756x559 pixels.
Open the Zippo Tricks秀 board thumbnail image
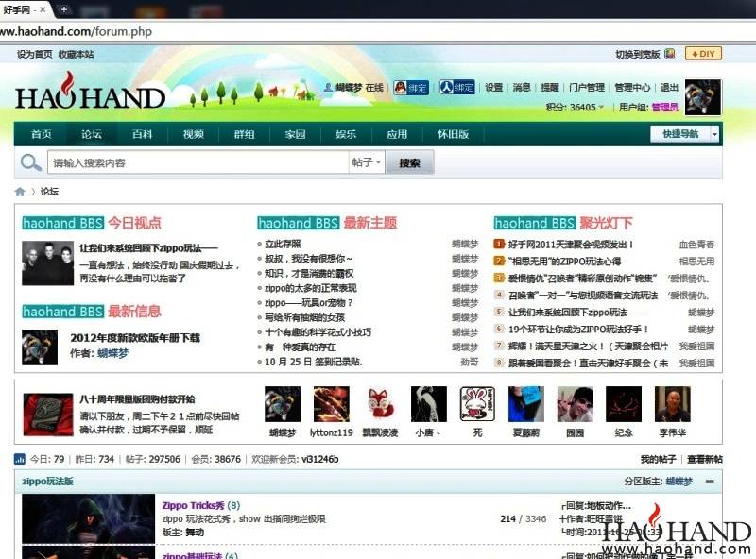[88, 518]
